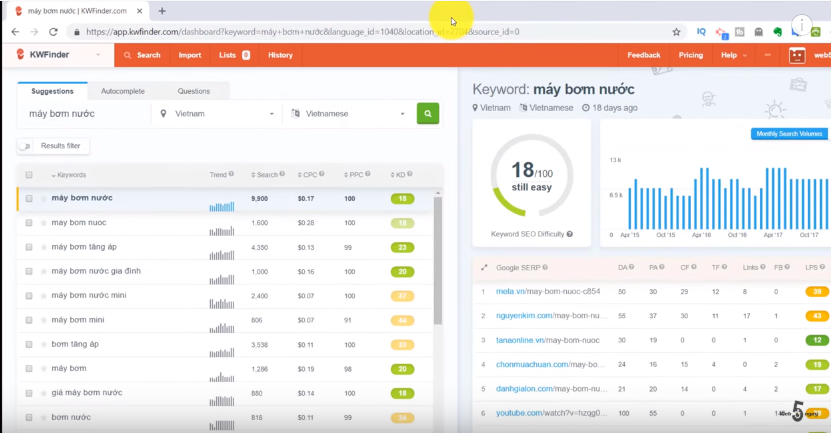Open the Vietnam location dropdown

217,113
